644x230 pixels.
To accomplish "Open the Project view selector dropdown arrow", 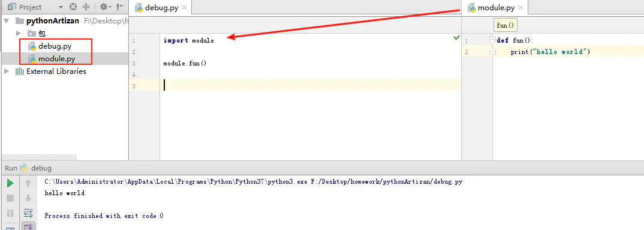I will [x=61, y=7].
